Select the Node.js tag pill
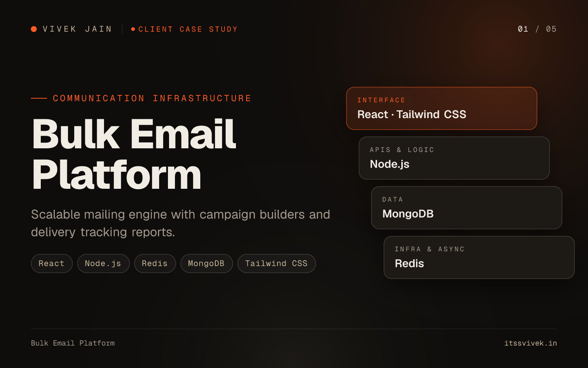This screenshot has width=588, height=368. (103, 263)
